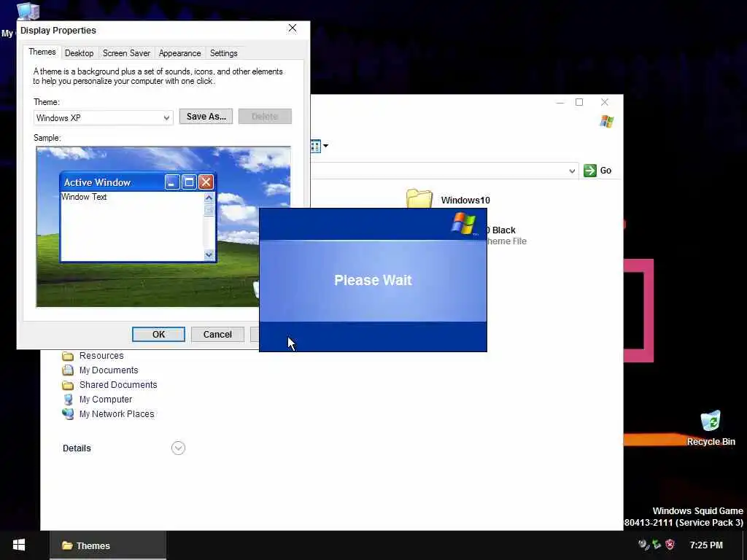Image resolution: width=747 pixels, height=560 pixels.
Task: Click the green Go arrow button
Action: coord(589,171)
